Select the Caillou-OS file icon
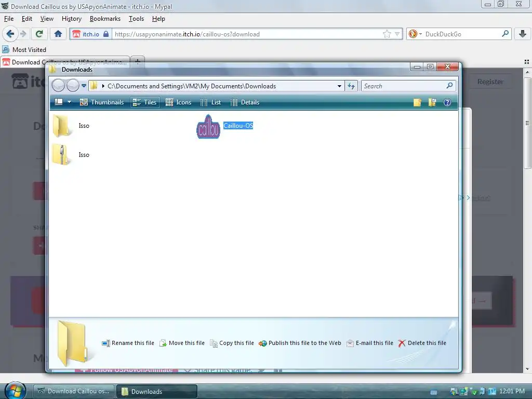 (x=208, y=126)
